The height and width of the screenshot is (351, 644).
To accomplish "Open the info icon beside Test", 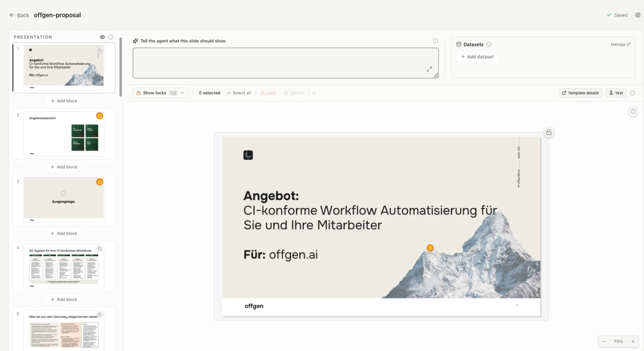I will [633, 93].
